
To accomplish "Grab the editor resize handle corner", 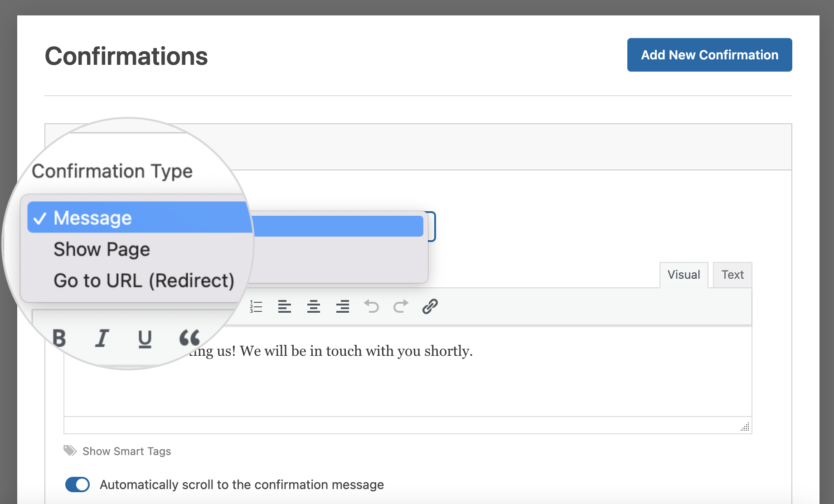I will [x=745, y=426].
